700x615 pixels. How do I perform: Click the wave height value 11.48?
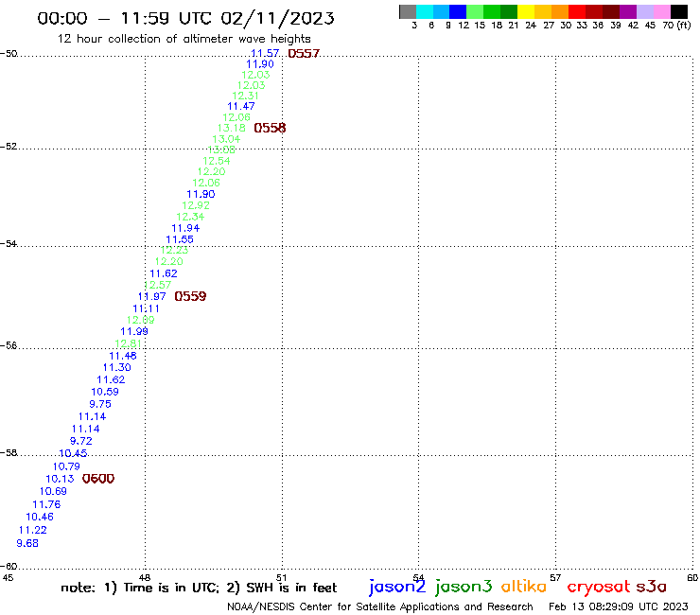pos(123,356)
